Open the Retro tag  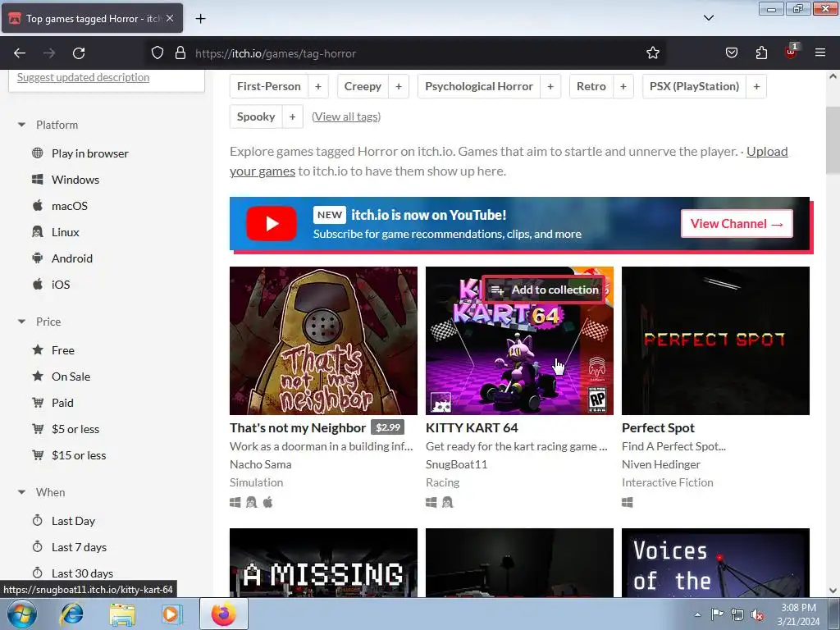coord(591,87)
